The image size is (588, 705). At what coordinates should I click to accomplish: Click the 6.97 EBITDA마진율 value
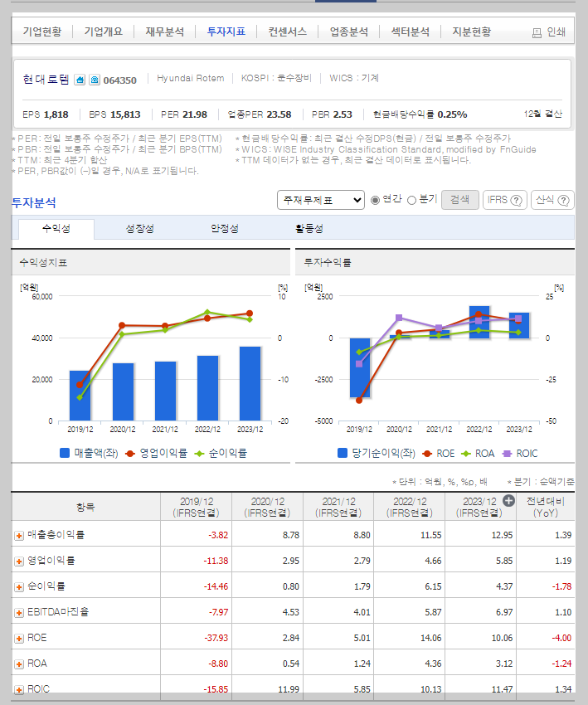504,612
